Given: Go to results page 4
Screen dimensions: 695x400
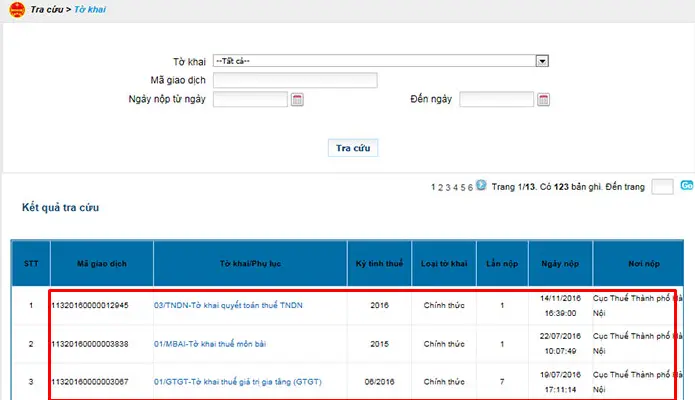Looking at the screenshot, I should (455, 188).
